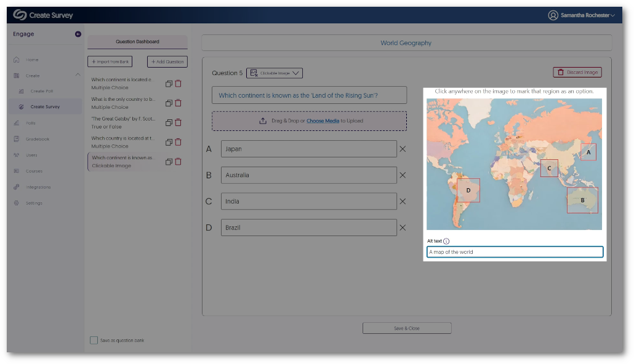Click the Choose Media link
Viewport: 634px width, 364px height.
coord(323,121)
